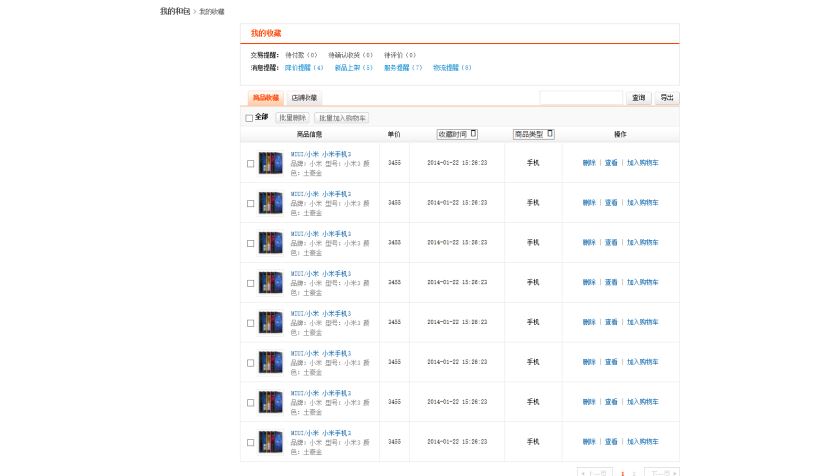Click 查看 in the sixth product row
The image size is (840, 476).
pyautogui.click(x=611, y=362)
